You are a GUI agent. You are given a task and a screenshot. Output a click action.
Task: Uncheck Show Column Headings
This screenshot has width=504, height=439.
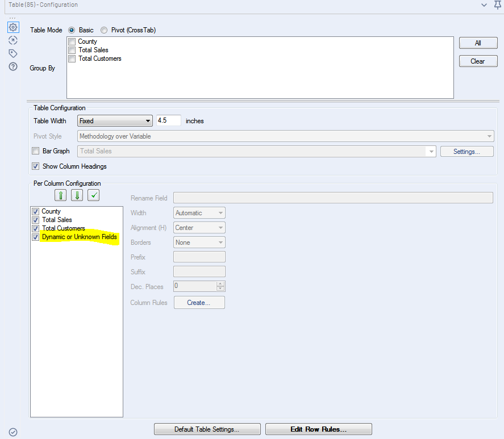pos(35,166)
